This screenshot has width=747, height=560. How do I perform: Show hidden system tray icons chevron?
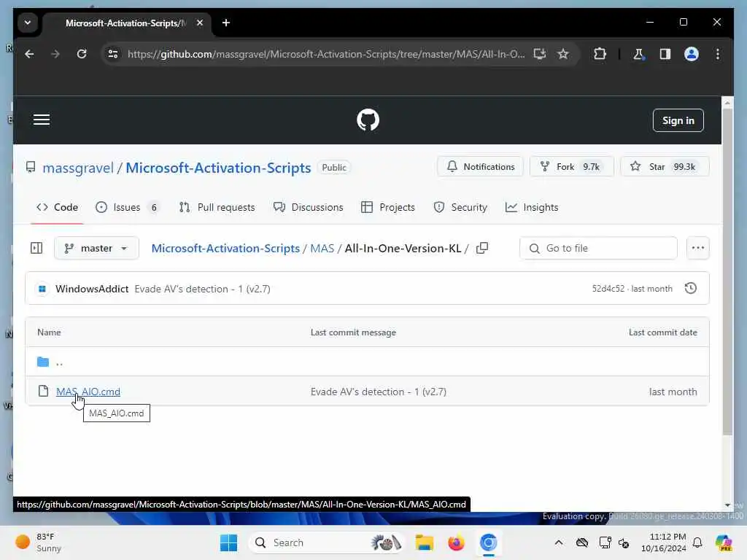point(559,542)
